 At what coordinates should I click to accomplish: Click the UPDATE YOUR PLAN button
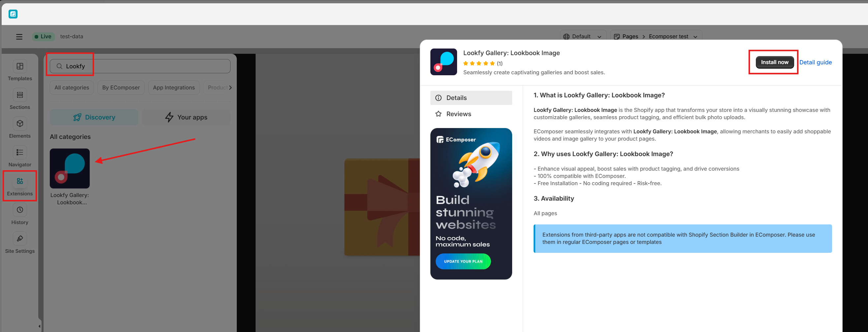coord(463,262)
